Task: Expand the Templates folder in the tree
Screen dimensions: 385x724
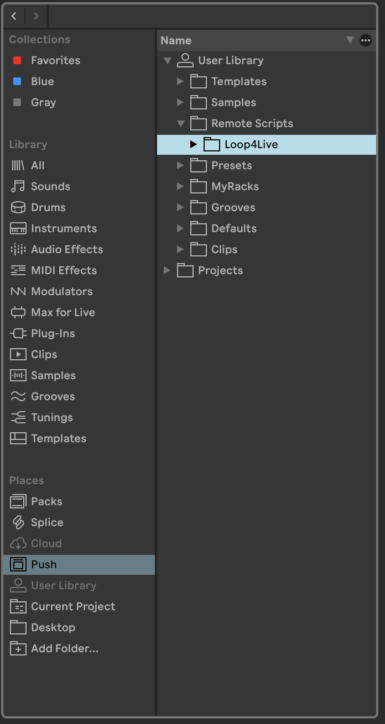Action: point(180,82)
